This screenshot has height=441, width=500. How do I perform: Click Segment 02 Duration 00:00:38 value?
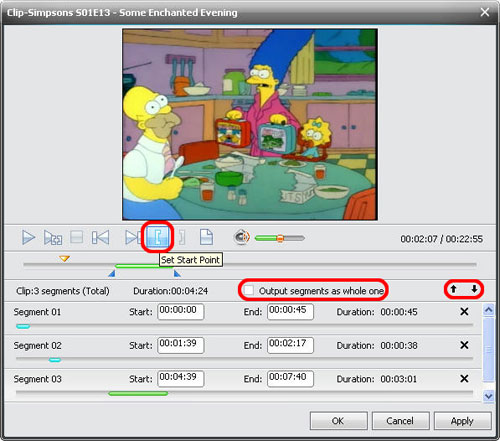pos(399,346)
